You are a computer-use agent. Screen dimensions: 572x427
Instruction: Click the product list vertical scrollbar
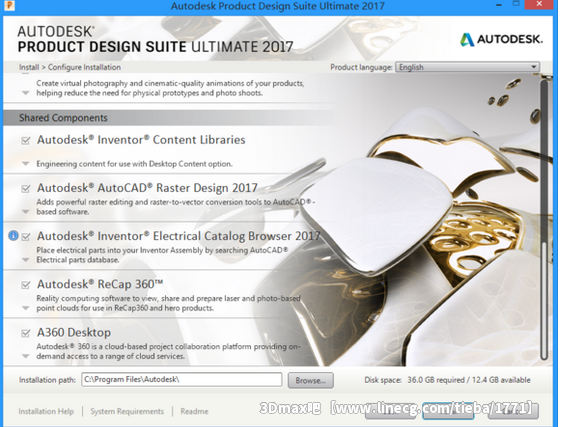(x=544, y=219)
